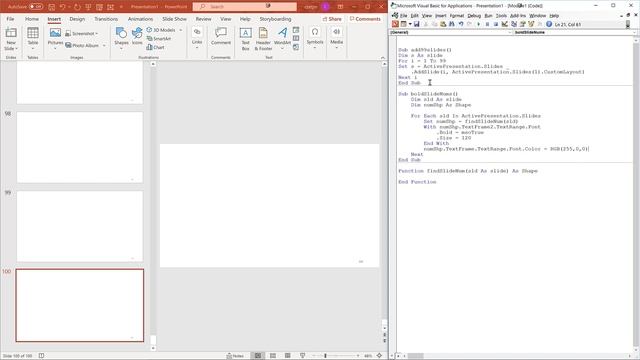
Task: Collapse the PowerPoint ribbon
Action: pyautogui.click(x=383, y=58)
